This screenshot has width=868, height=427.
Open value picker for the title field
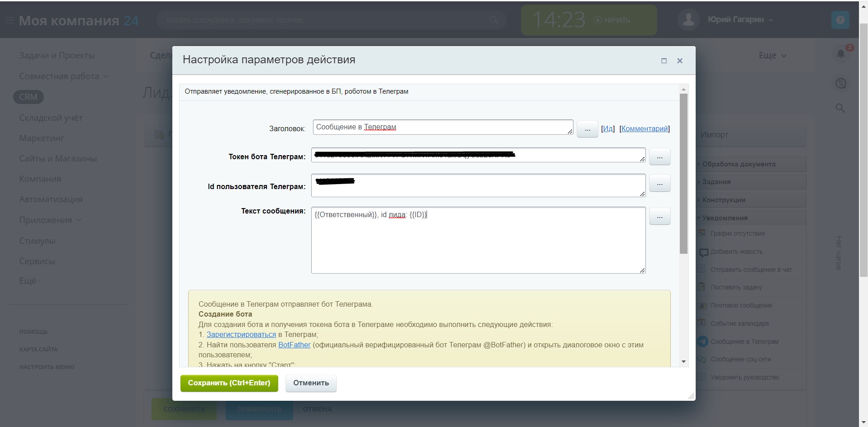tap(587, 129)
